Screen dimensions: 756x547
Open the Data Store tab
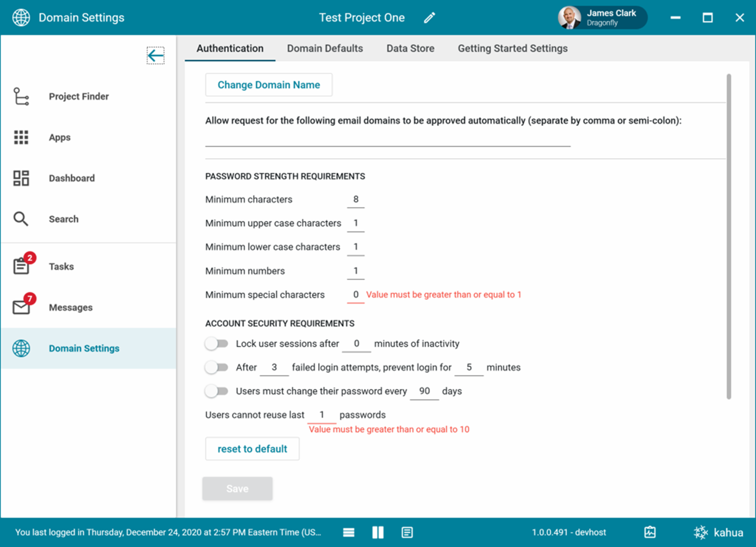(x=410, y=48)
